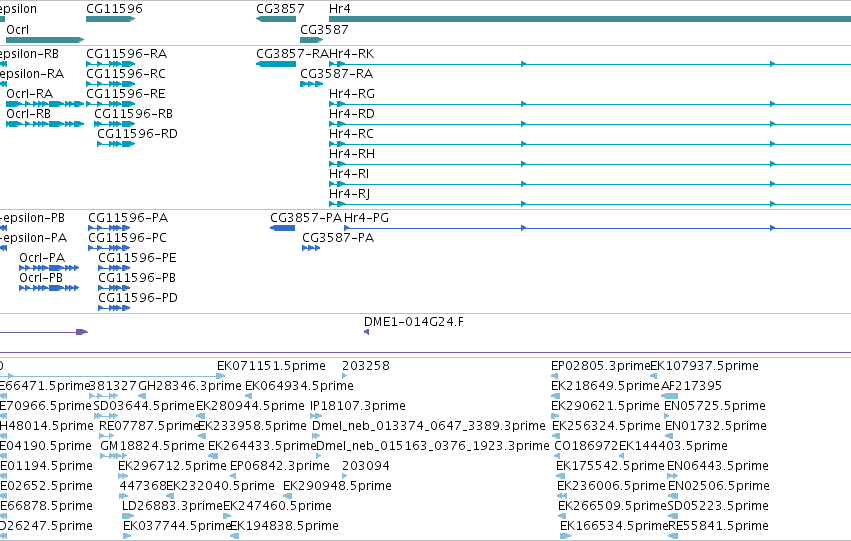Select the CG11596 gene bar

pos(110,19)
